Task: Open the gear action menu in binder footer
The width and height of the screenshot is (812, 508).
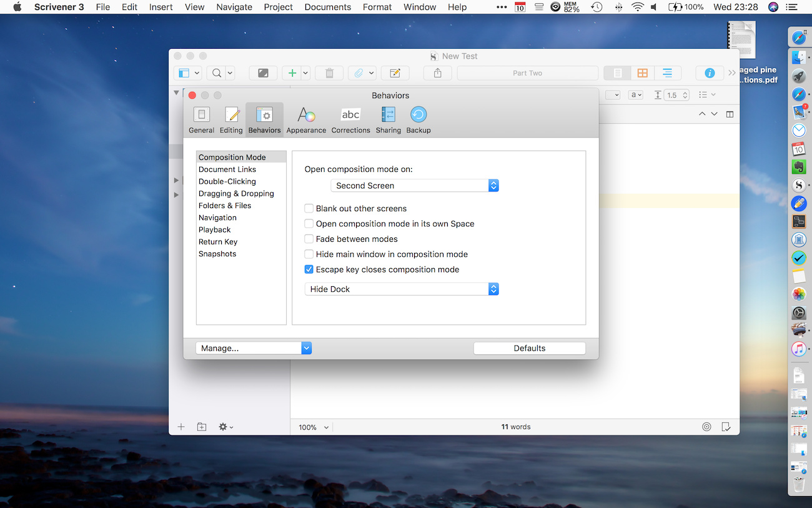Action: (225, 427)
